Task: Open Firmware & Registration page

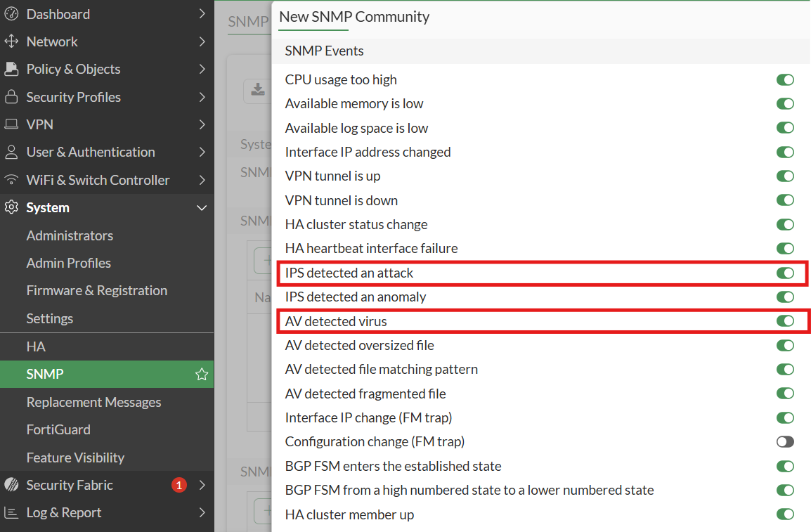Action: pyautogui.click(x=96, y=290)
